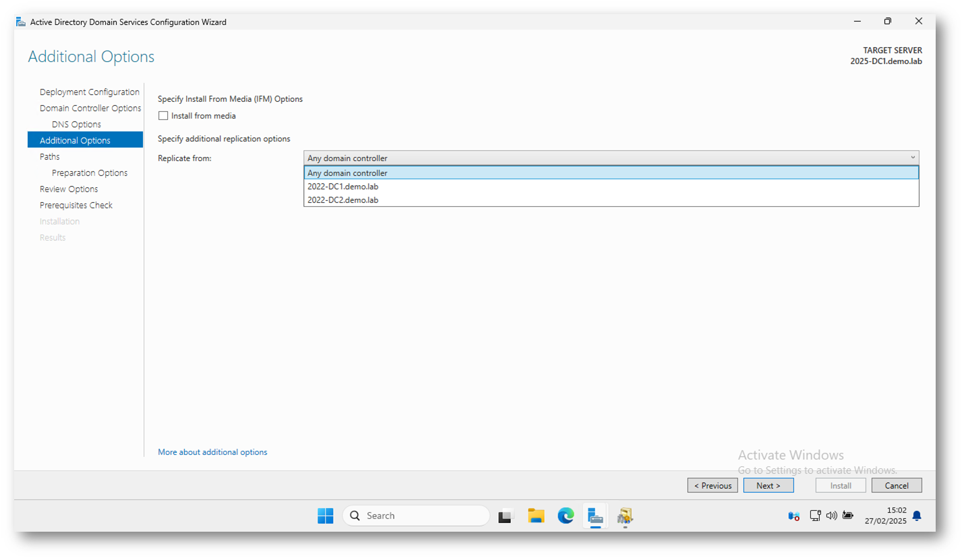The height and width of the screenshot is (560, 964).
Task: Open the taskbar clock and date
Action: [885, 516]
